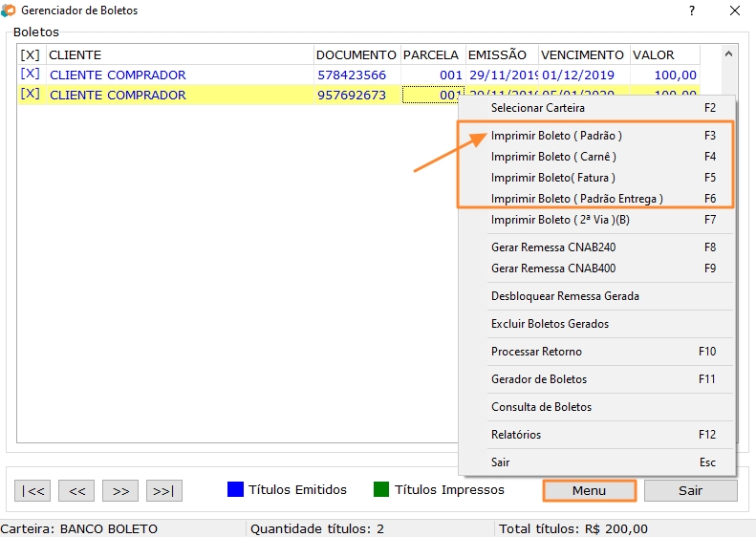Click Selecionar Carteira menu item
This screenshot has height=537, width=756.
538,108
